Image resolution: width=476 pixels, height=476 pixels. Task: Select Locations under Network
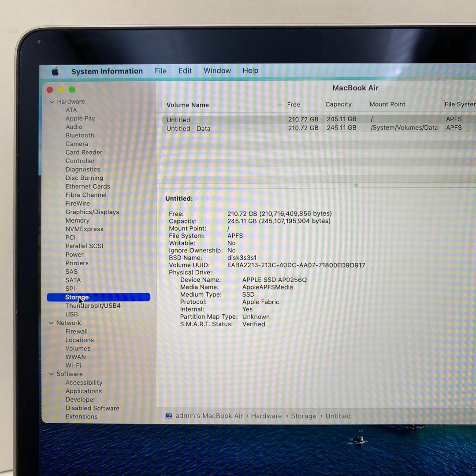click(x=80, y=340)
